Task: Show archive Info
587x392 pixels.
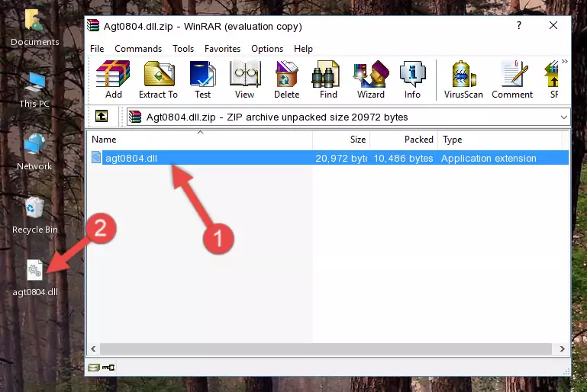Action: tap(412, 79)
